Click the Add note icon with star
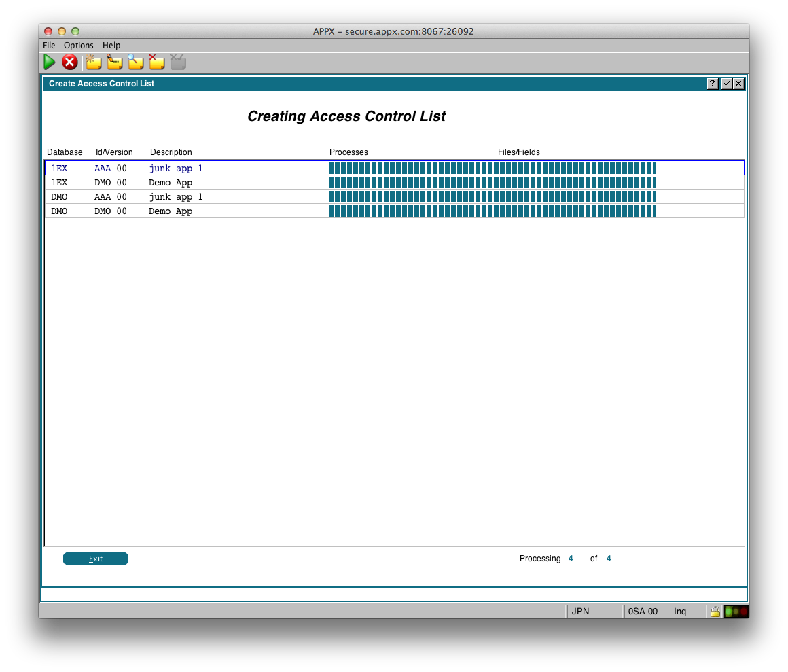 93,63
